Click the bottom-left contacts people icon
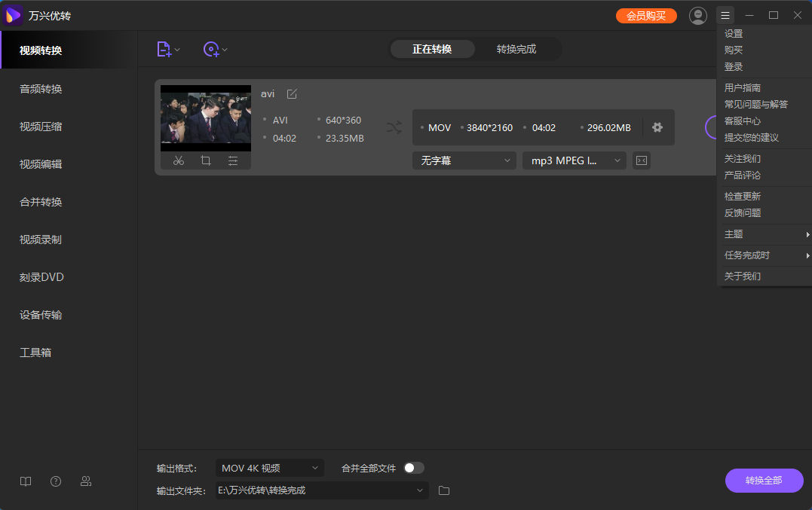This screenshot has height=510, width=812. (86, 481)
